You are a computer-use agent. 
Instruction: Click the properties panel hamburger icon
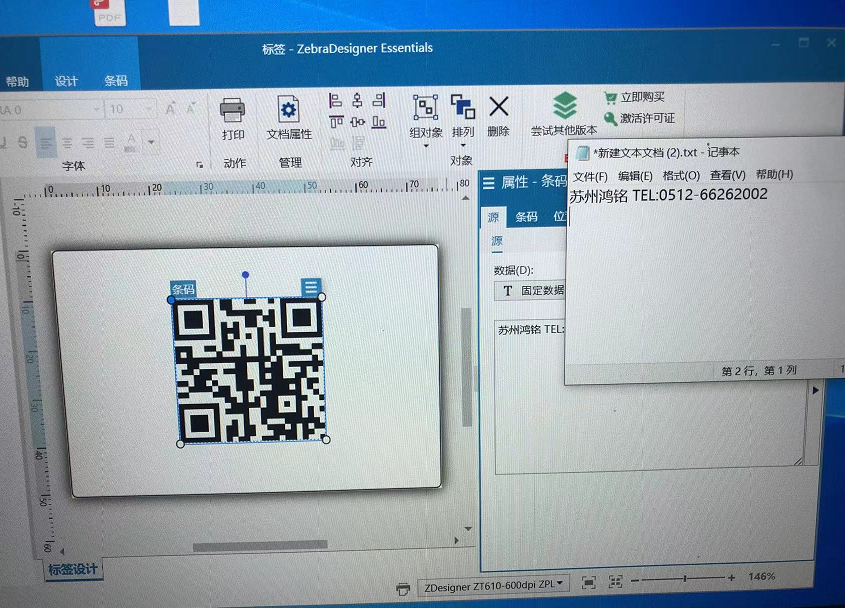(489, 183)
